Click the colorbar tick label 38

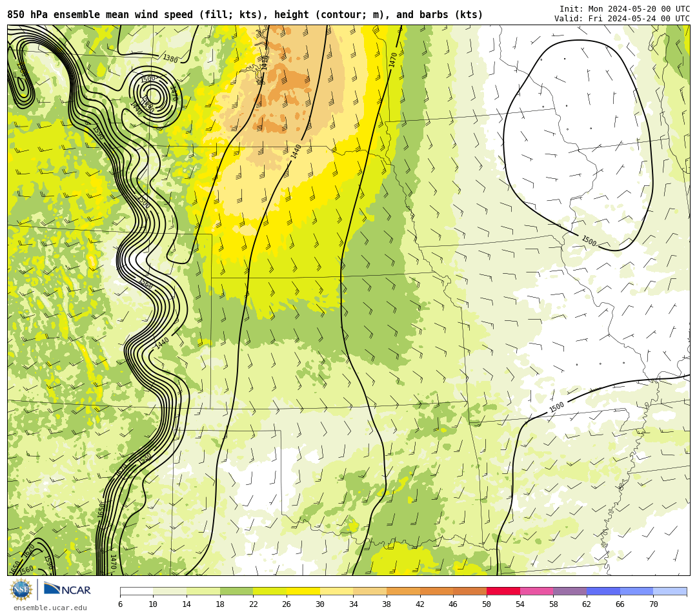[x=387, y=604]
